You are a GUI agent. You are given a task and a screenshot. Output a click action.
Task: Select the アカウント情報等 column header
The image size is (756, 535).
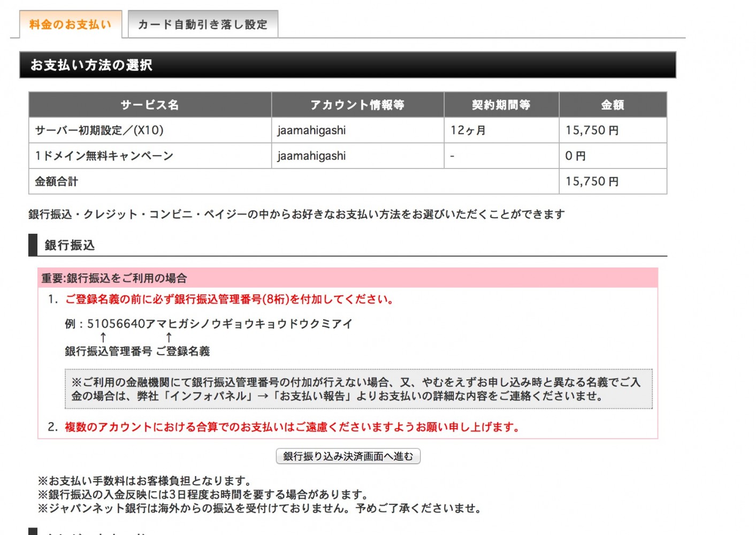pyautogui.click(x=357, y=105)
